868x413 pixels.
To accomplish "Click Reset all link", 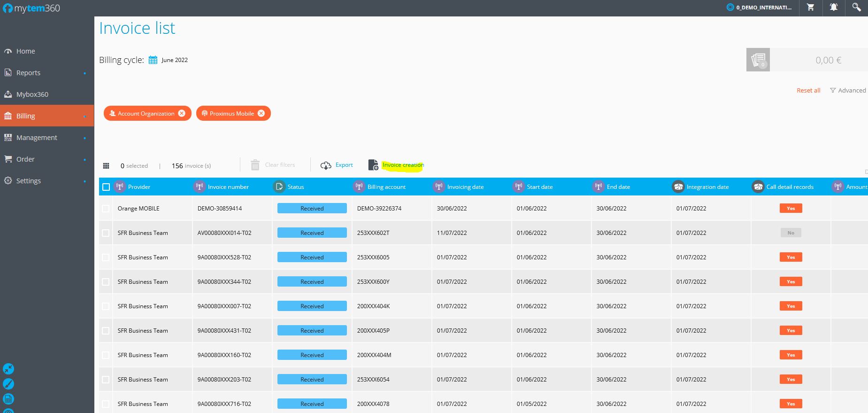I will 808,90.
